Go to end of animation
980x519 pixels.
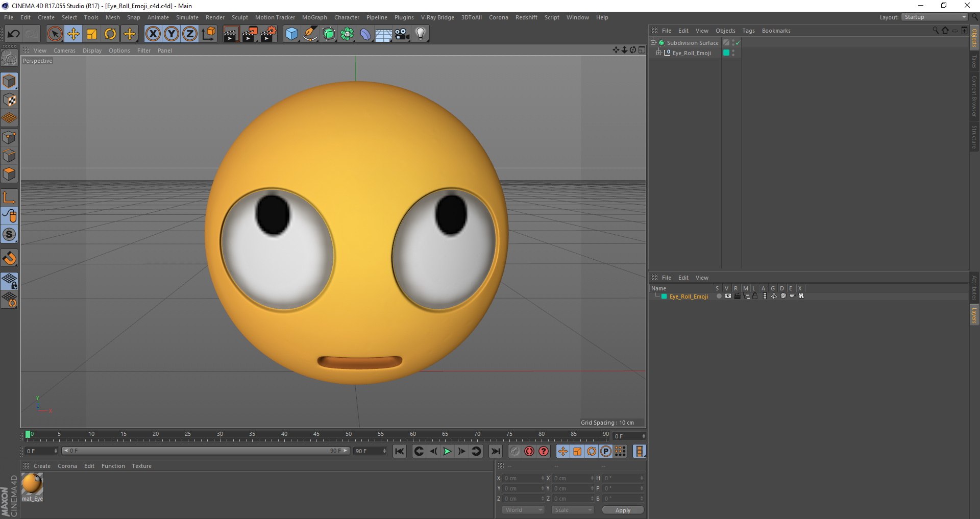point(495,451)
